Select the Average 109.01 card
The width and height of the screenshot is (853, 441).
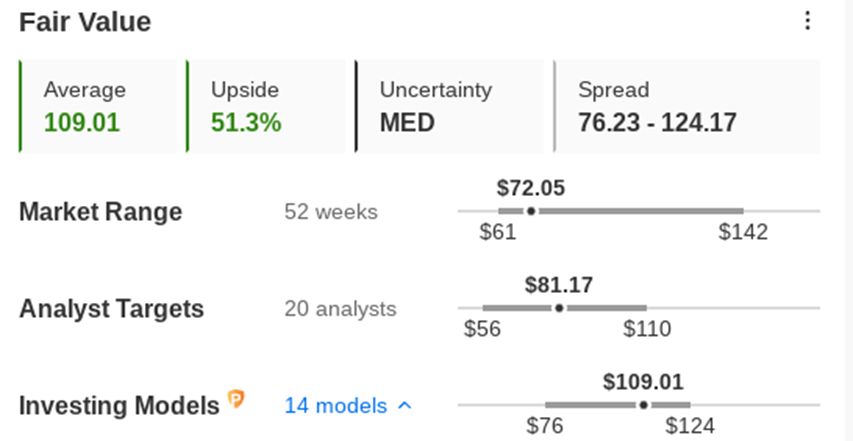pyautogui.click(x=98, y=106)
